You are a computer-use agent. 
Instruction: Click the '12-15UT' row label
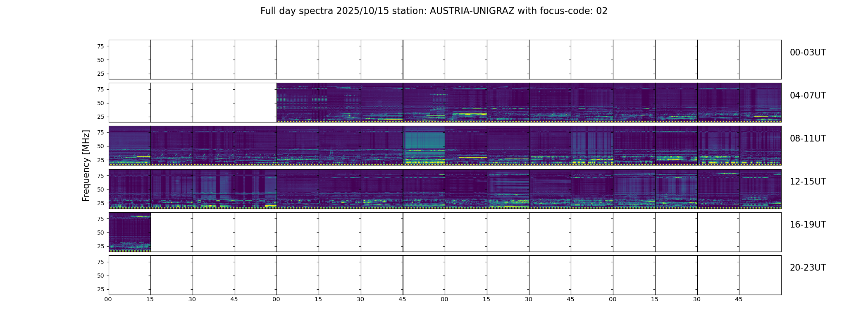[x=808, y=182]
